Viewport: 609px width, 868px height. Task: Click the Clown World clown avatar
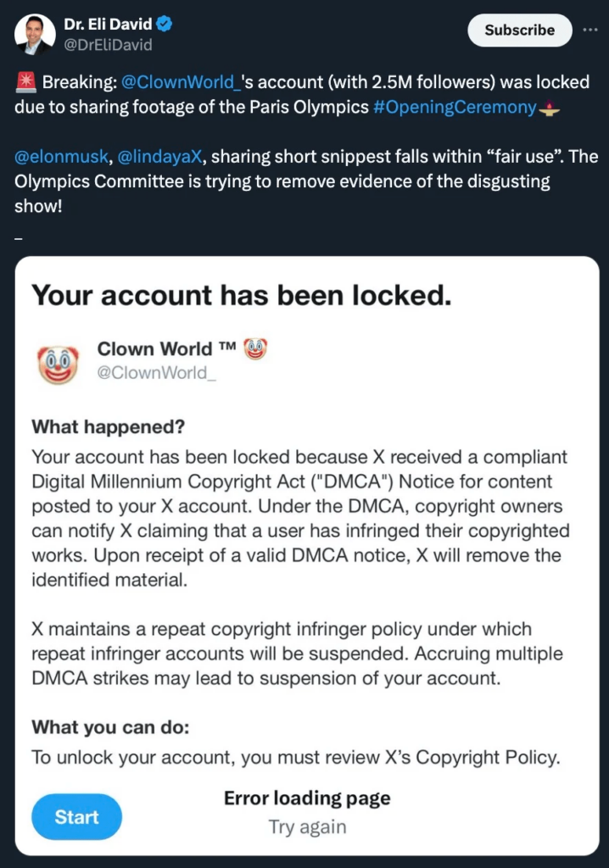59,364
